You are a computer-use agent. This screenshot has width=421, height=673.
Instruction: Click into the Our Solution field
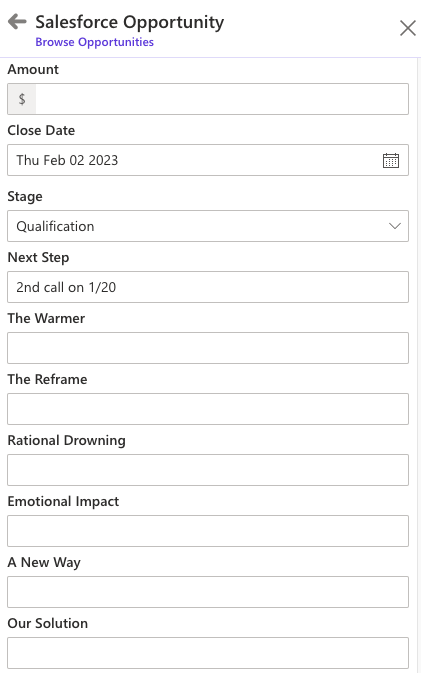click(x=208, y=653)
